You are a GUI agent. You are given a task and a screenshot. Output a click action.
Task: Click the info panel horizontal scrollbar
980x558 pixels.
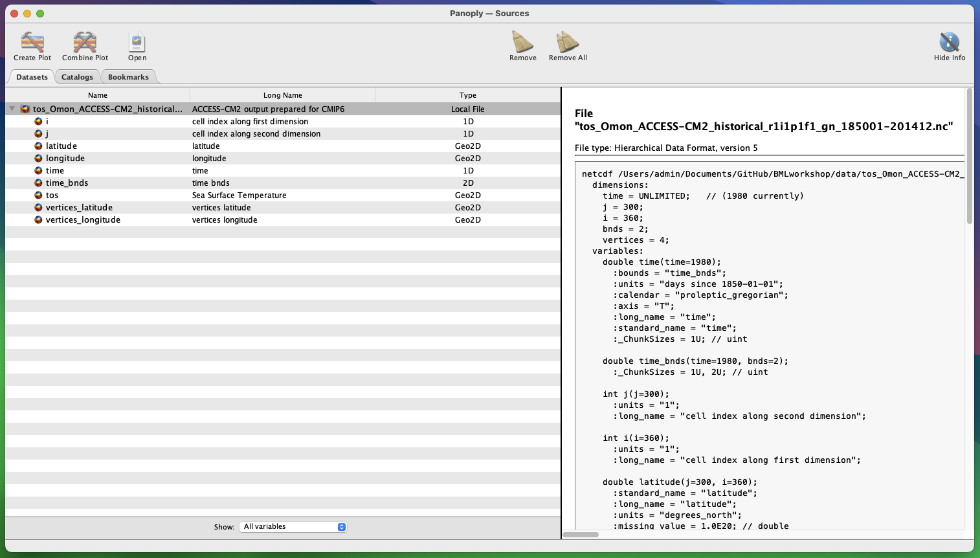pyautogui.click(x=581, y=535)
